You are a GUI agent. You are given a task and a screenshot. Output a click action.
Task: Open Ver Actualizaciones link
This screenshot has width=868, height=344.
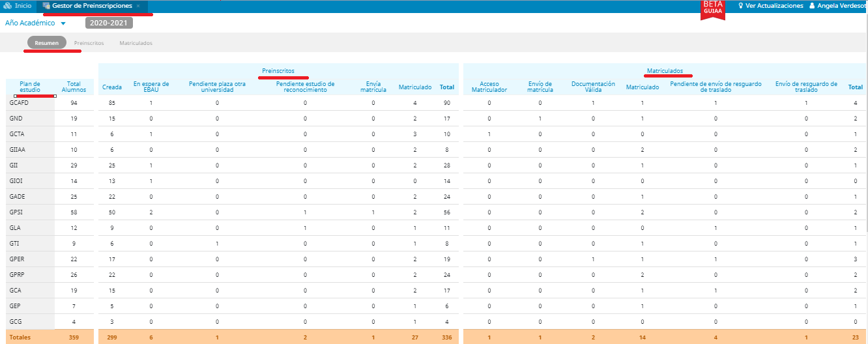coord(774,6)
